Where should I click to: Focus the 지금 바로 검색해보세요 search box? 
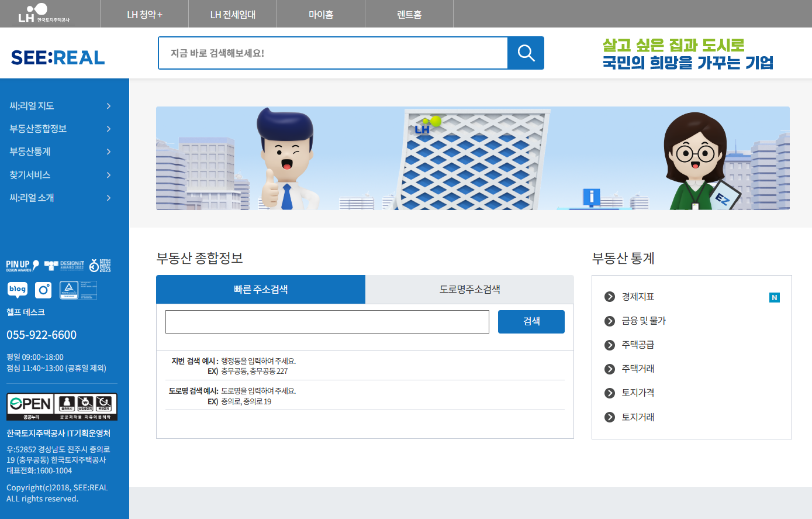click(x=333, y=53)
